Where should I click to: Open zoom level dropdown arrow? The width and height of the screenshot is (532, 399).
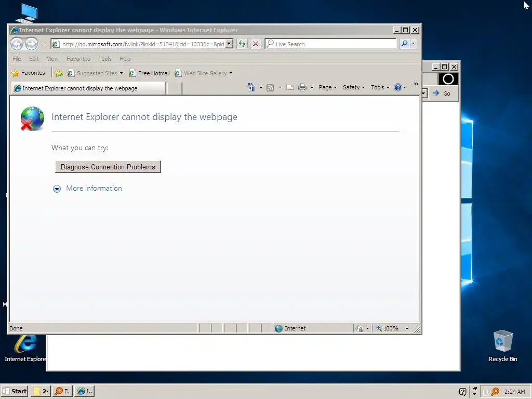point(407,328)
